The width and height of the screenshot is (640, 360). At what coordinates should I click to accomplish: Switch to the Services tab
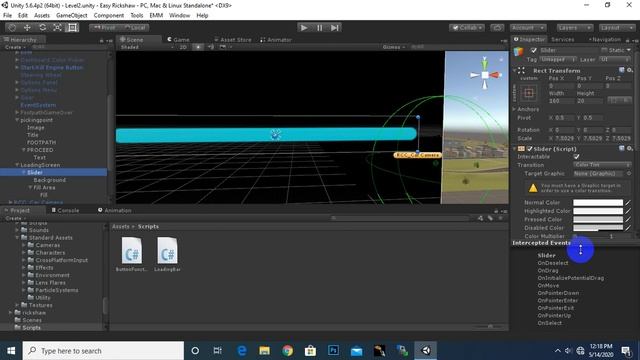coord(562,40)
